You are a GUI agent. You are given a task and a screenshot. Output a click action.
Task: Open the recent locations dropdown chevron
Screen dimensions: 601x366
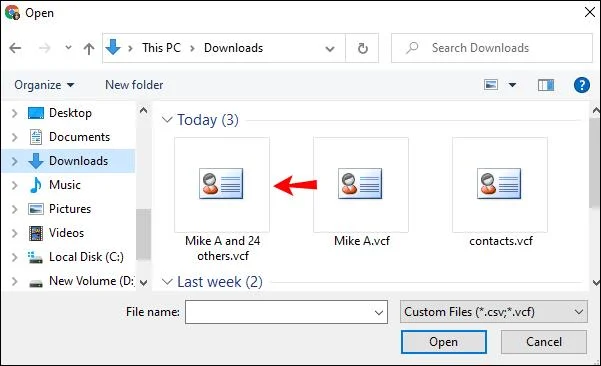(x=68, y=48)
